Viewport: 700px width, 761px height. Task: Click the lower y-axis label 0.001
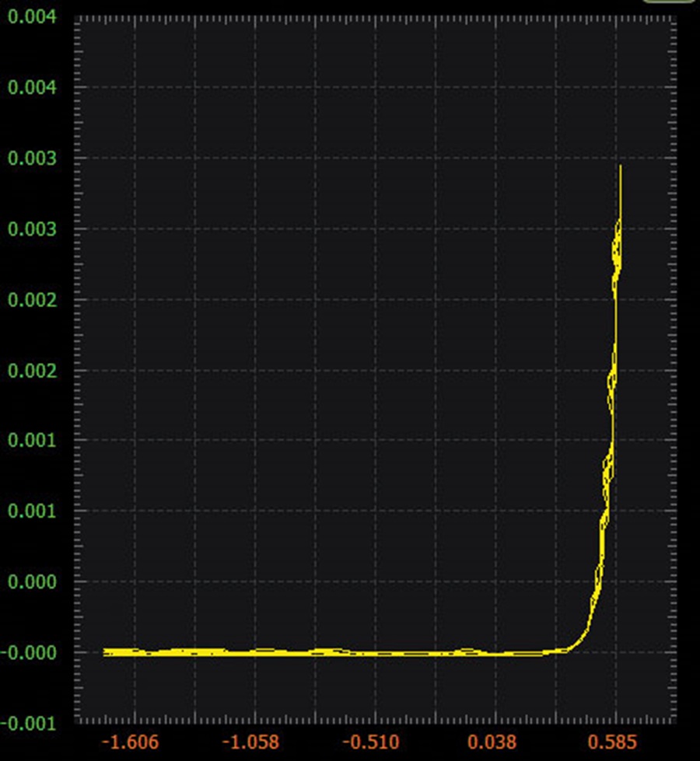point(32,511)
